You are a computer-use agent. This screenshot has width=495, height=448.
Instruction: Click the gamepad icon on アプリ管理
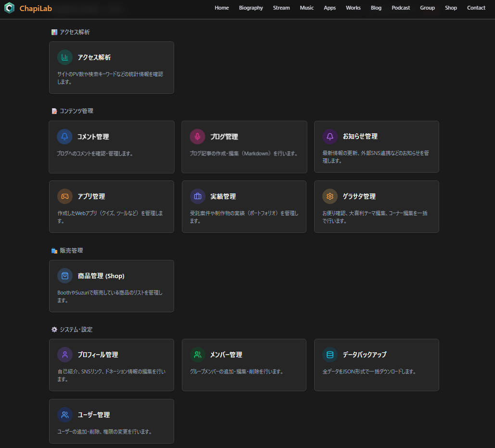click(65, 196)
